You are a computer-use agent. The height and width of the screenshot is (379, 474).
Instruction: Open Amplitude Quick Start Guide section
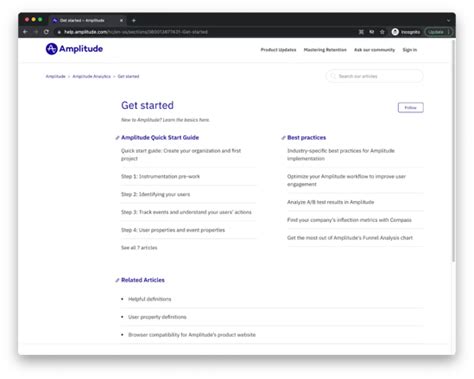[x=160, y=137]
